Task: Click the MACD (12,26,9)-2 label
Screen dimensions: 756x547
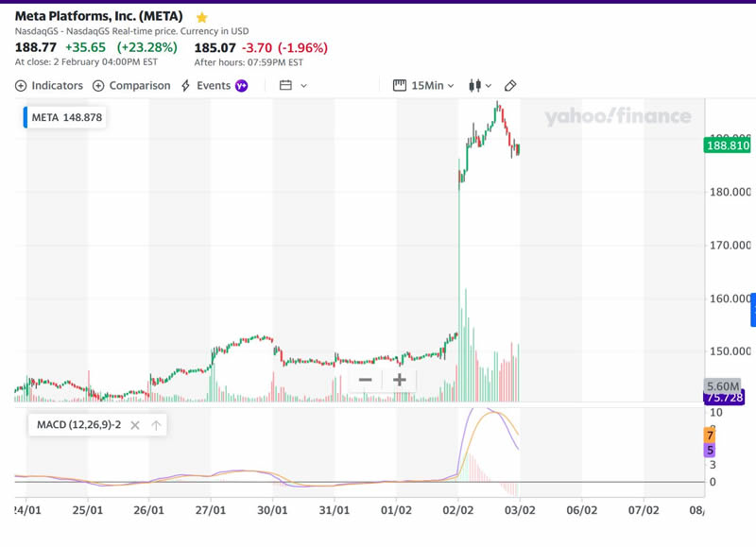Action: click(x=78, y=425)
